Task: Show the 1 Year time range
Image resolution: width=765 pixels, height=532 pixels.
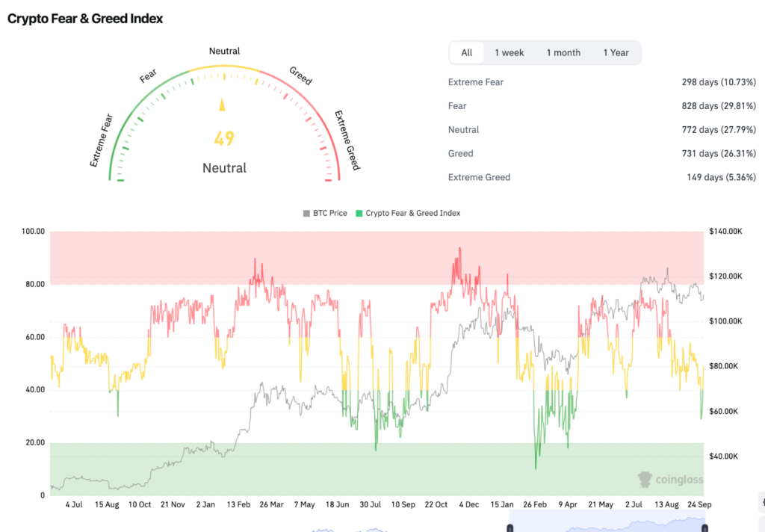Action: click(x=616, y=53)
